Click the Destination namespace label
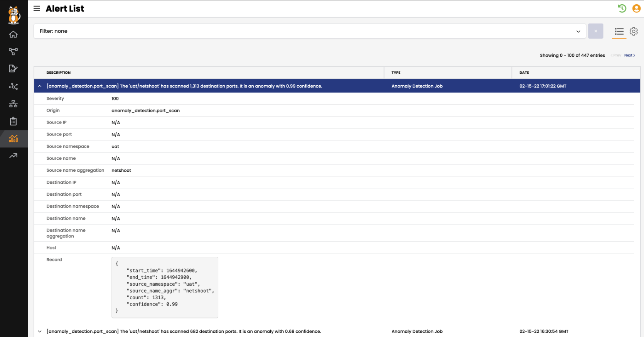644x337 pixels. tap(72, 206)
